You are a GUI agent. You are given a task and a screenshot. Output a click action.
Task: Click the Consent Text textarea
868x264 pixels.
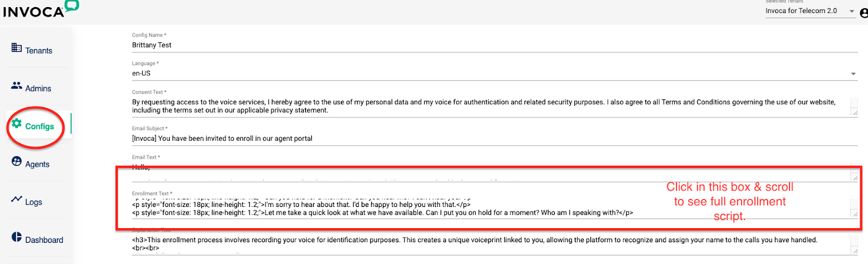coord(488,106)
